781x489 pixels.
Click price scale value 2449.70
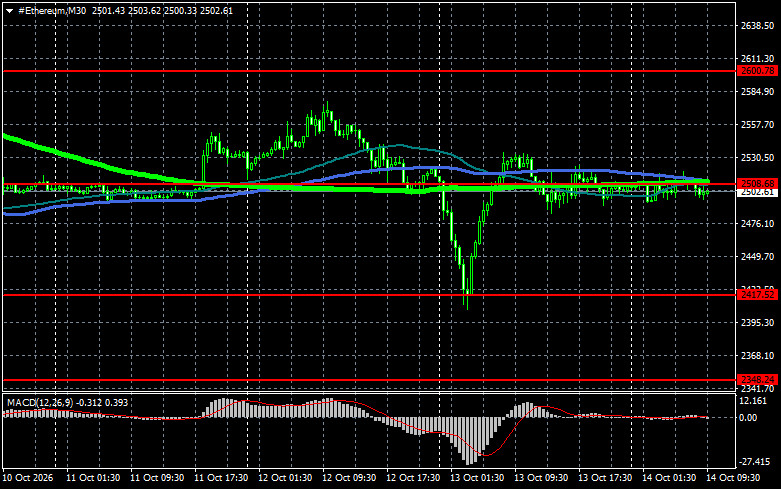pos(758,256)
